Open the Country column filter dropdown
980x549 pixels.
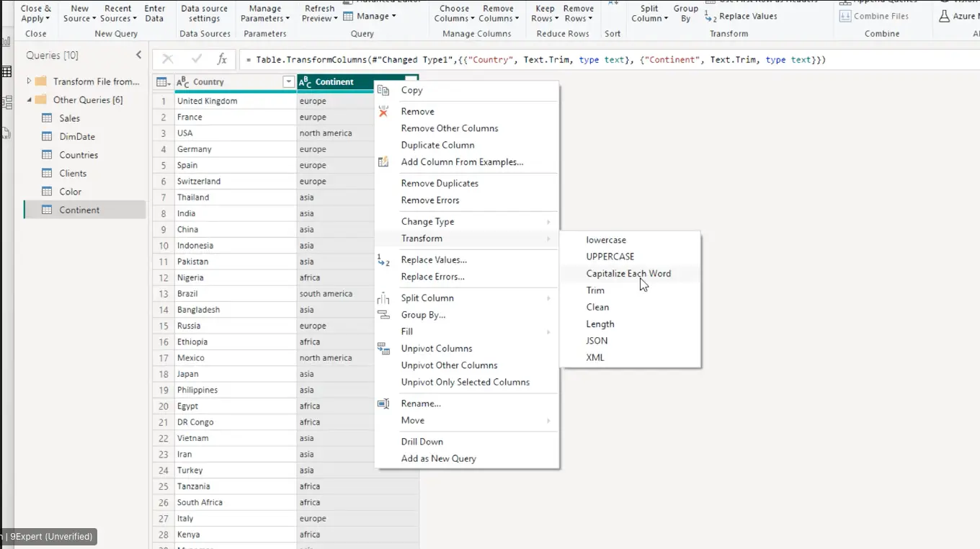click(x=288, y=82)
